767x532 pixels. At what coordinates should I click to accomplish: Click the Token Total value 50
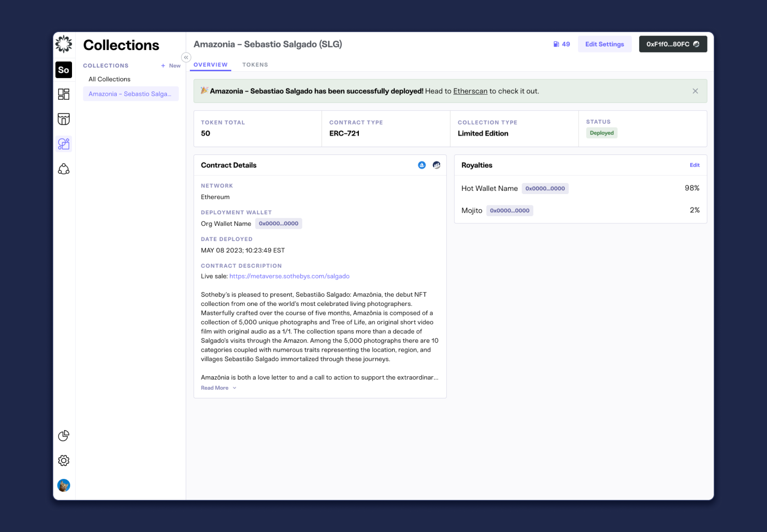coord(205,133)
